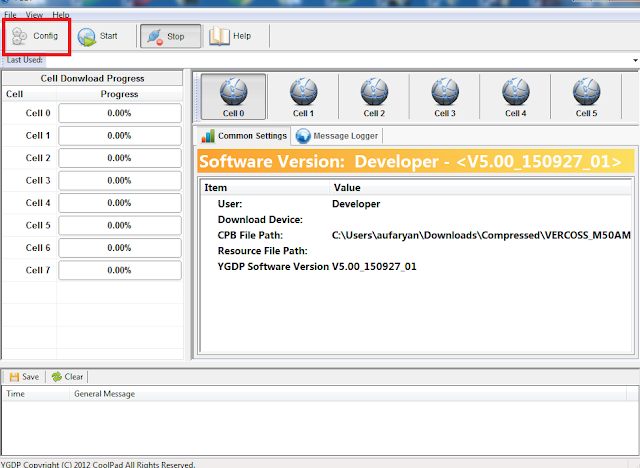Click the Cell Donwload Progress panel title
The height and width of the screenshot is (468, 640).
pos(92,78)
